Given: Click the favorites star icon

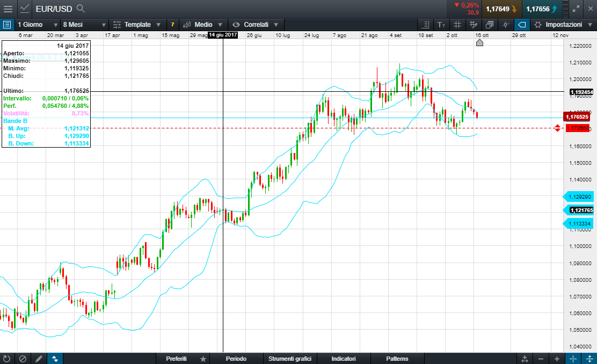Looking at the screenshot, I should pyautogui.click(x=203, y=359).
